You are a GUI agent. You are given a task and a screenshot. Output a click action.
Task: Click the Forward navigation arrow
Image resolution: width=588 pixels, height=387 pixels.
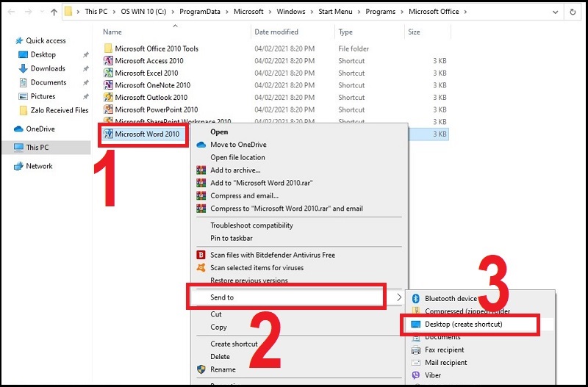tap(29, 12)
